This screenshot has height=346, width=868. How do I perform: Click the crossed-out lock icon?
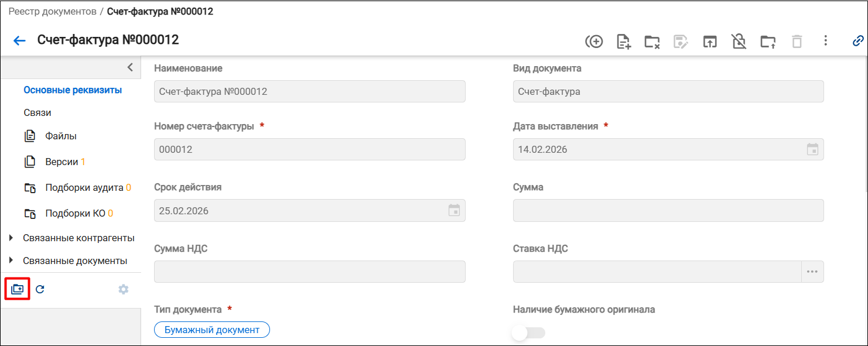pos(739,41)
